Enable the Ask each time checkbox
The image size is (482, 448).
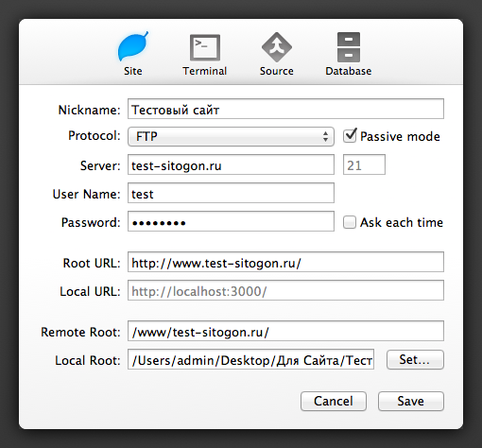[x=350, y=222]
